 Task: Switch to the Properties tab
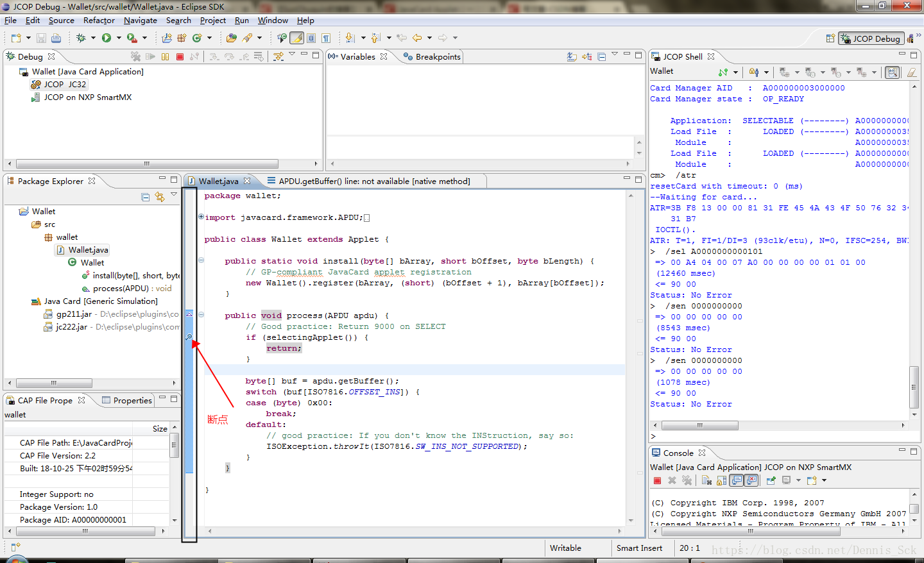(x=126, y=401)
